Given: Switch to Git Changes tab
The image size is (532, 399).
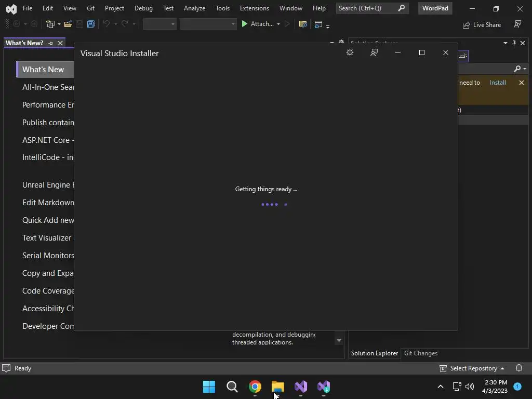Looking at the screenshot, I should coord(421,353).
